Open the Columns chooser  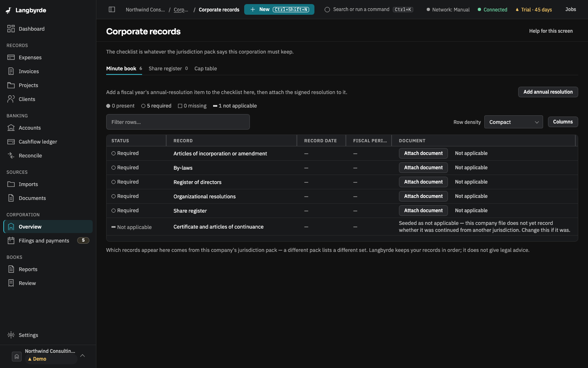click(563, 122)
